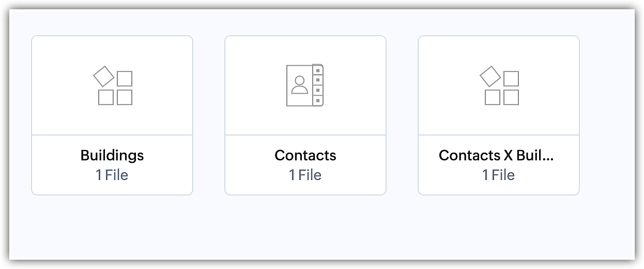
Task: Click the index tabs on Contacts book icon
Action: point(318,85)
